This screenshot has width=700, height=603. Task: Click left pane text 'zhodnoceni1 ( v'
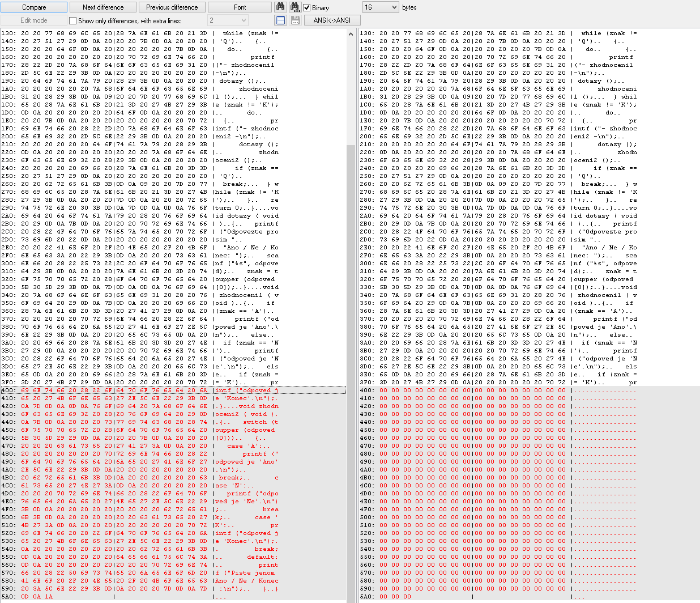coord(249,295)
